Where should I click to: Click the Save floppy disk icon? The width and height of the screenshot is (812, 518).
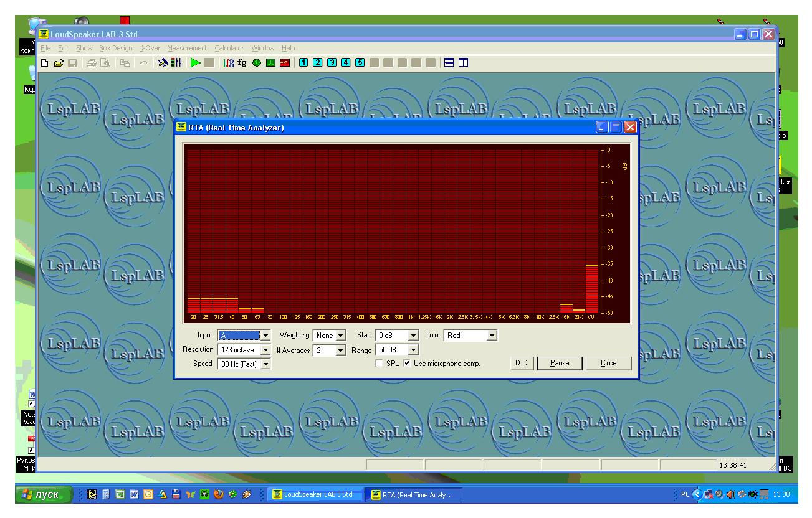(72, 63)
